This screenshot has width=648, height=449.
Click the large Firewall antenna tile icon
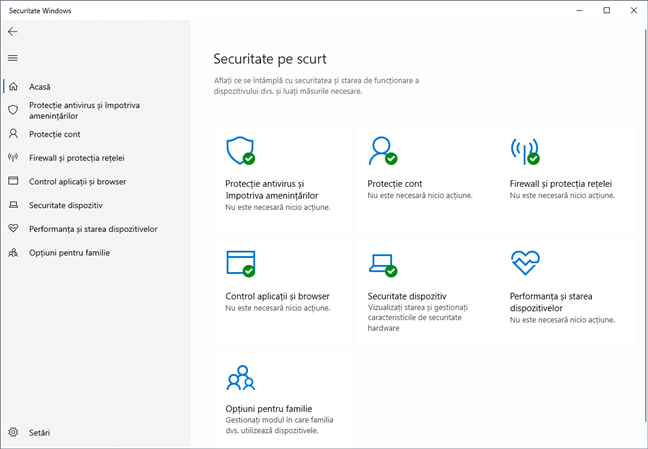pyautogui.click(x=525, y=150)
